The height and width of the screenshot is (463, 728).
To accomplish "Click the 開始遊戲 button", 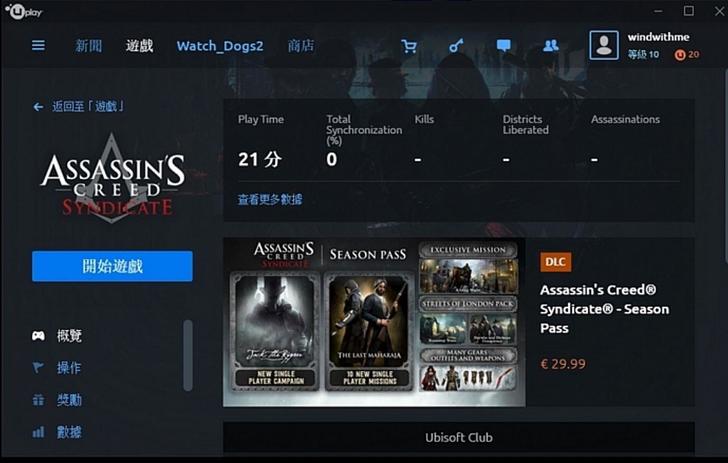I will coord(112,266).
